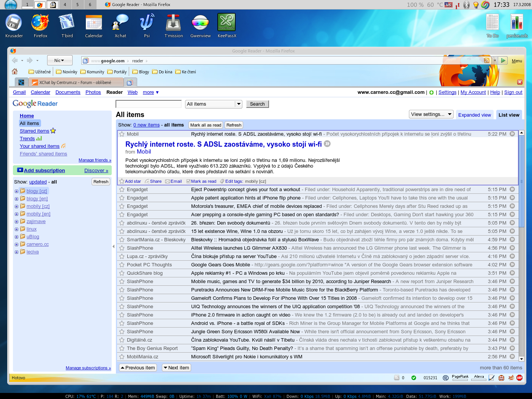The image size is (532, 399).
Task: Click the browser forward arrow
Action: click(30, 60)
